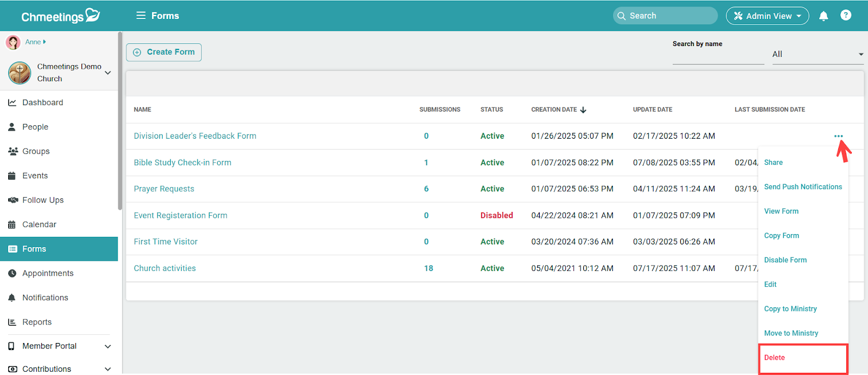Image resolution: width=868 pixels, height=375 pixels.
Task: Toggle the hamburger menu icon beside Forms
Action: click(x=141, y=16)
